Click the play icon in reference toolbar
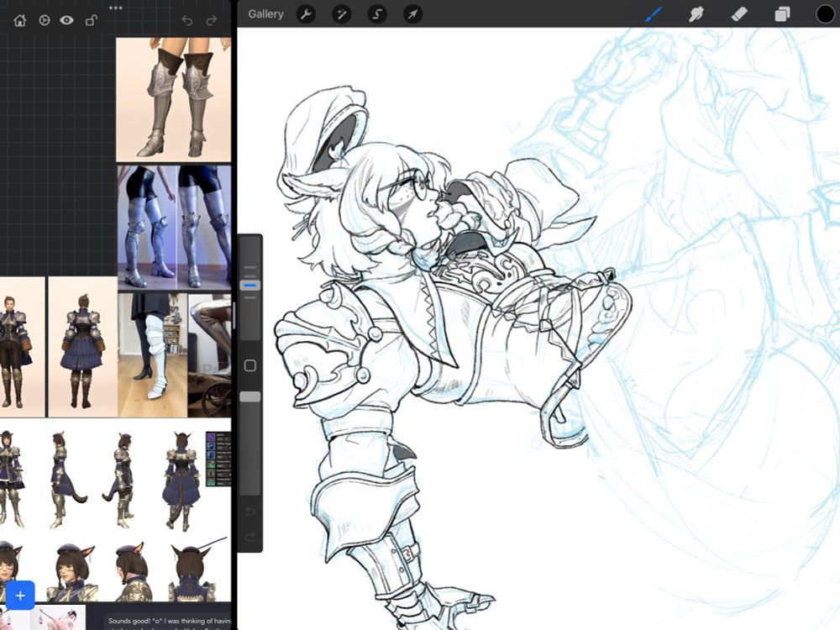The image size is (840, 630). (x=45, y=20)
